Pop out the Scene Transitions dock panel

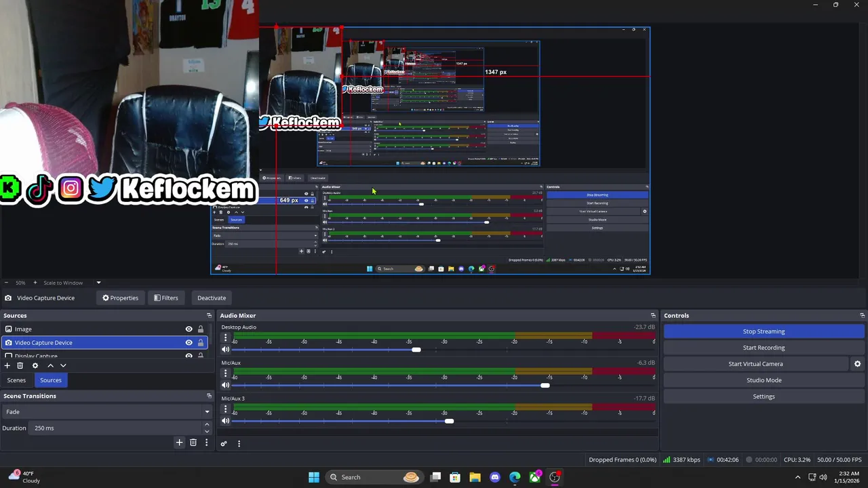click(209, 396)
